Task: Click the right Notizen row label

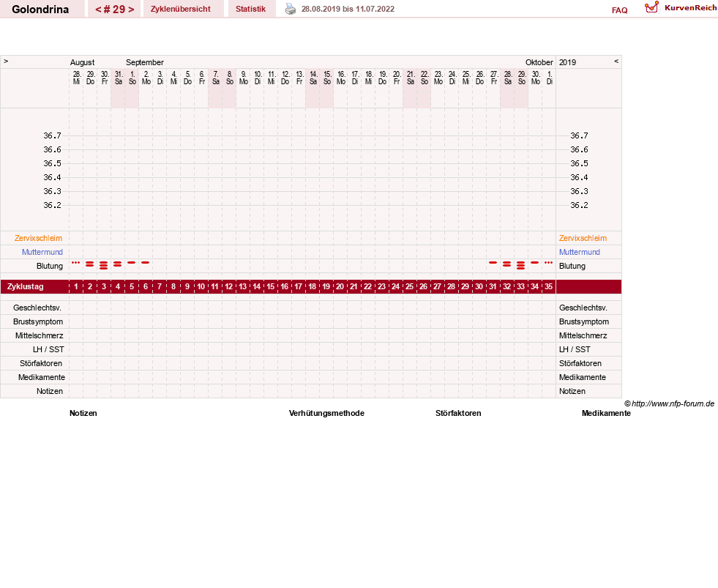Action: [x=572, y=391]
